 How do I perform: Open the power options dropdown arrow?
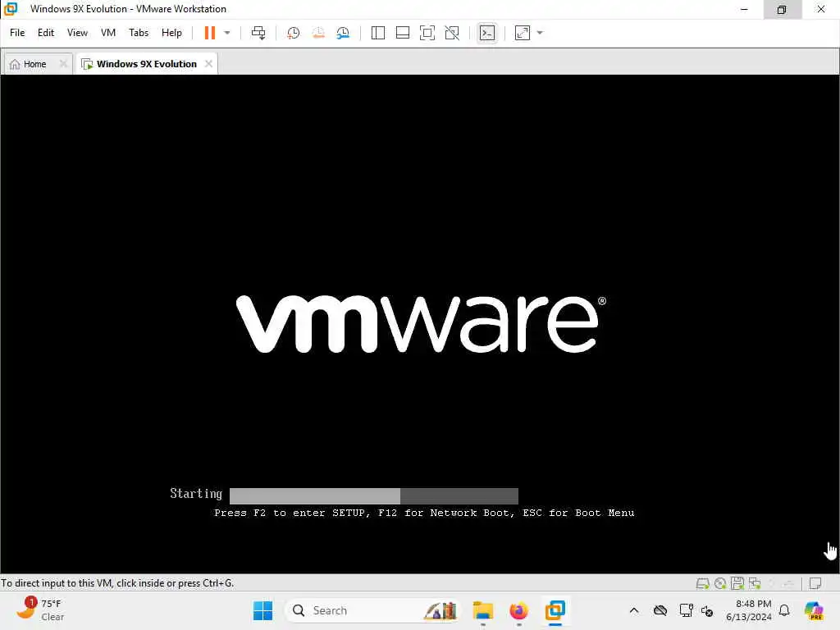pyautogui.click(x=227, y=33)
